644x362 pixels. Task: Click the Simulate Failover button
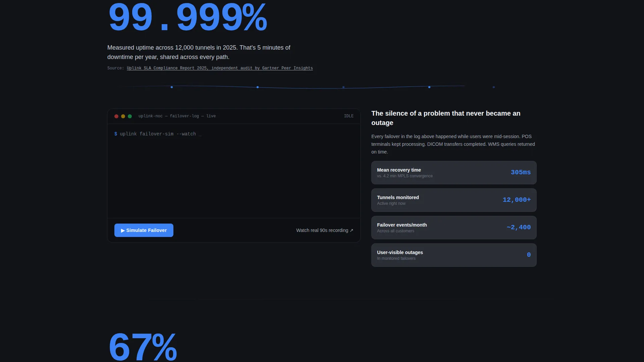click(144, 230)
